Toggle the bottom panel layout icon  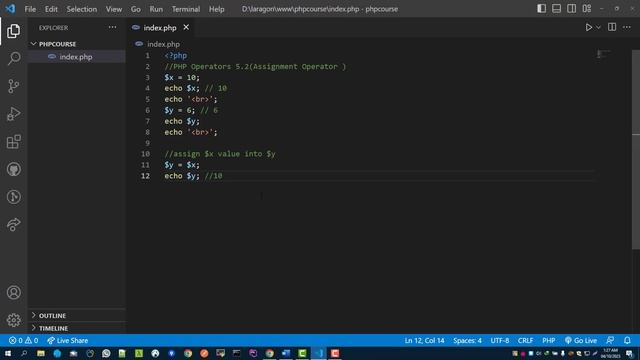coord(556,9)
